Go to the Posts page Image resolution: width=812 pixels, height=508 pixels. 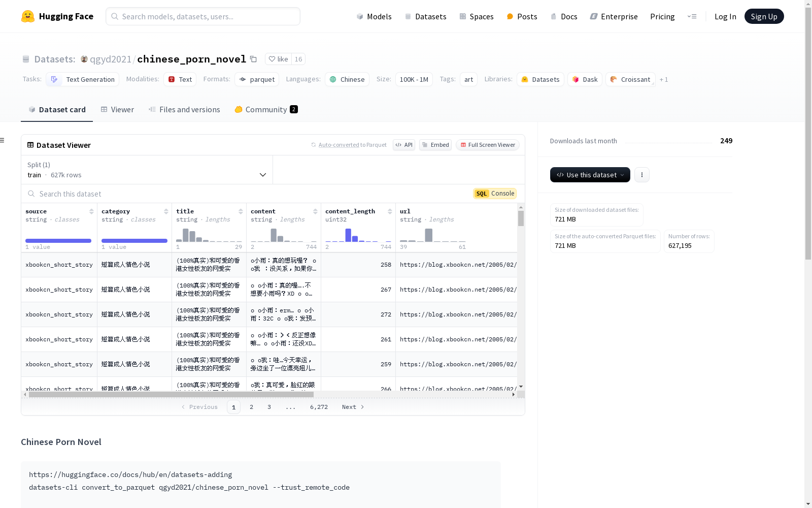pyautogui.click(x=522, y=16)
